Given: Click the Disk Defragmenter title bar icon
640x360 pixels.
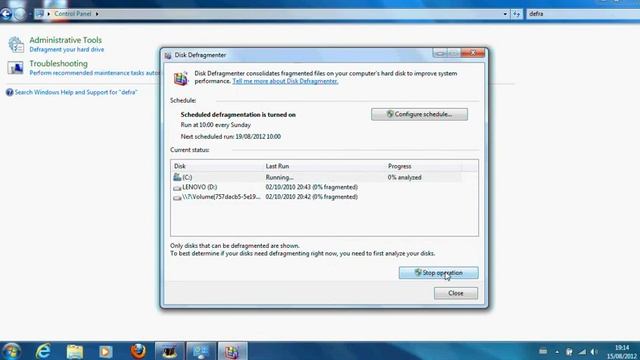Looking at the screenshot, I should [168, 55].
